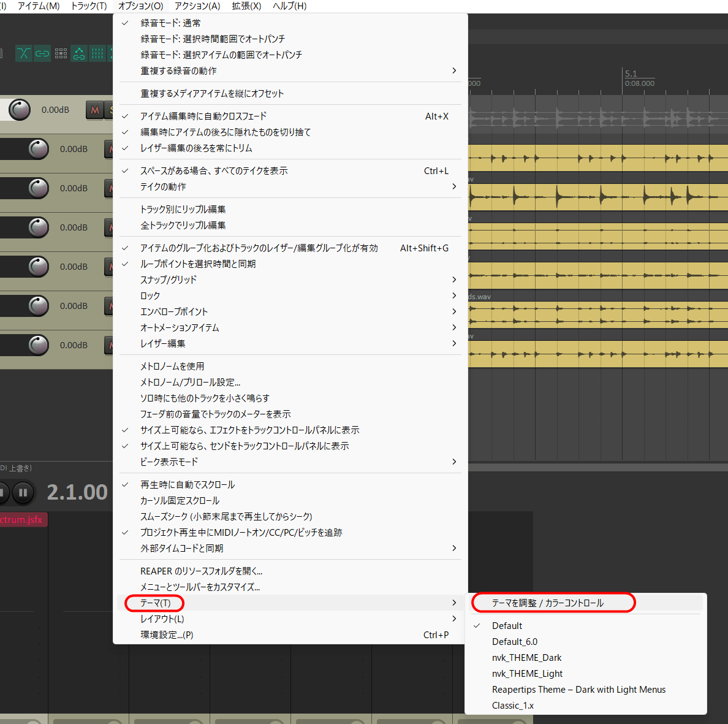Open the アクション(A) menu in menu bar

[197, 6]
